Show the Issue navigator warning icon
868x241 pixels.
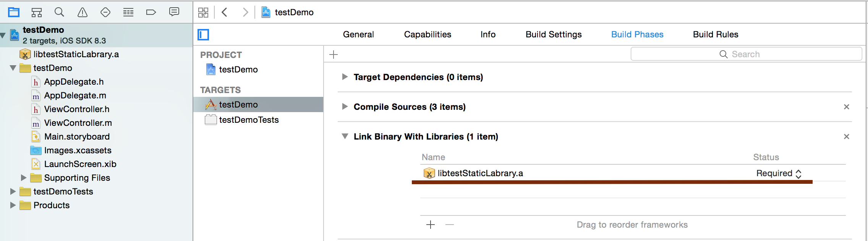(82, 12)
